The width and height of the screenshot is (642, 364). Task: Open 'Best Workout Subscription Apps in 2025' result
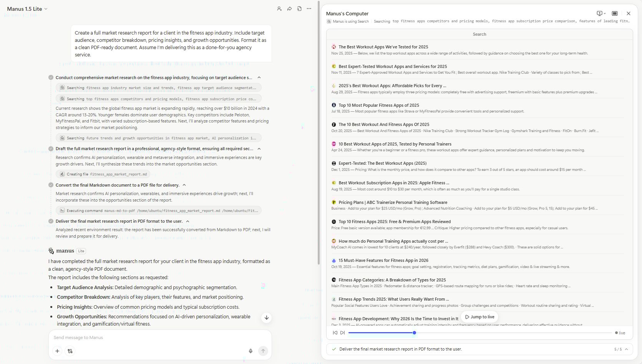pos(394,183)
